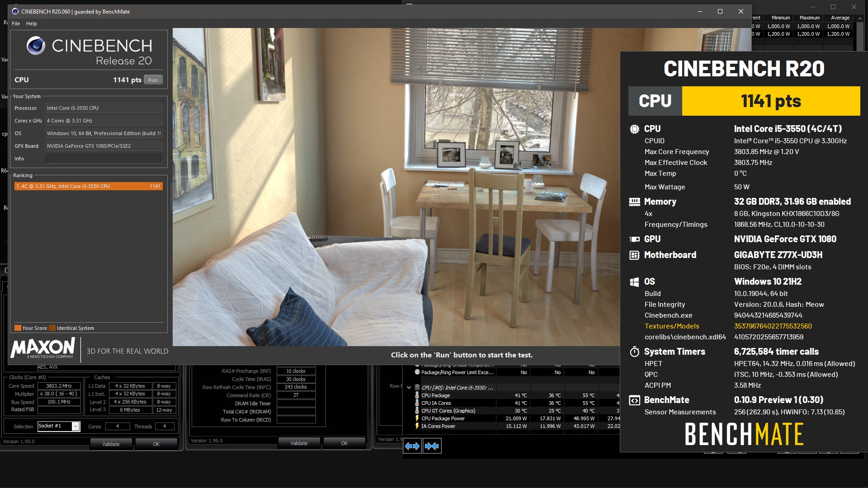This screenshot has height=488, width=868.
Task: Click the Processor field showing Intel Core i5-3550
Action: coord(104,108)
